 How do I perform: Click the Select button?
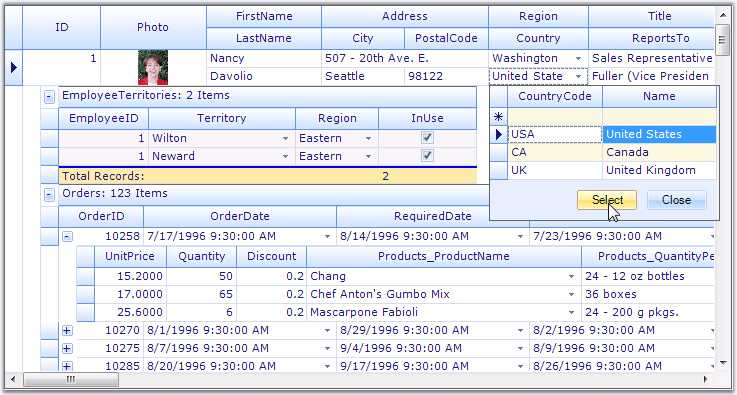[x=607, y=200]
